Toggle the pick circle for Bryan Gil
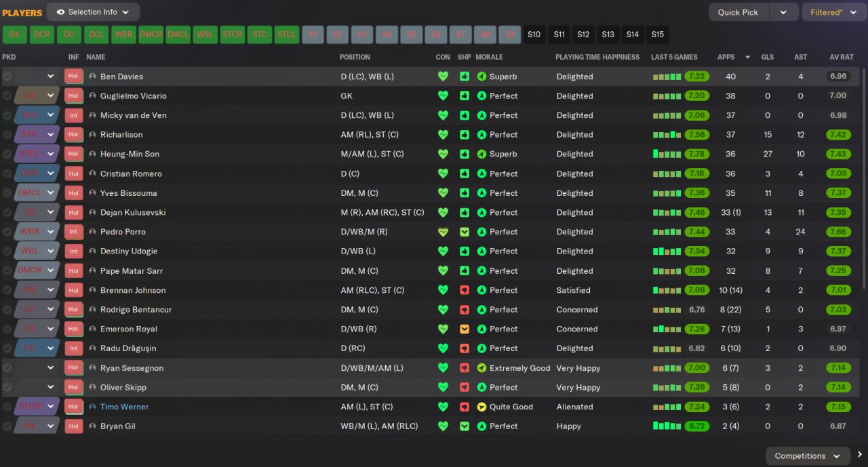 pos(7,426)
